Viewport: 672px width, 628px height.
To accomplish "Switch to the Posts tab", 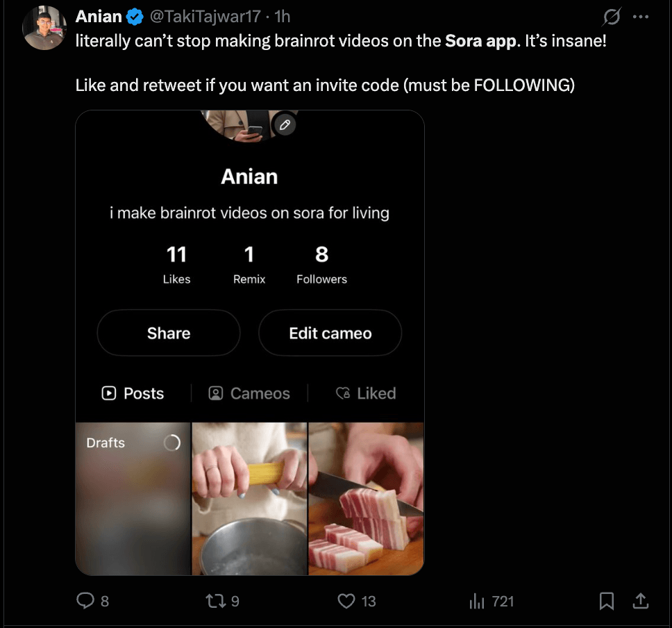I will (133, 393).
